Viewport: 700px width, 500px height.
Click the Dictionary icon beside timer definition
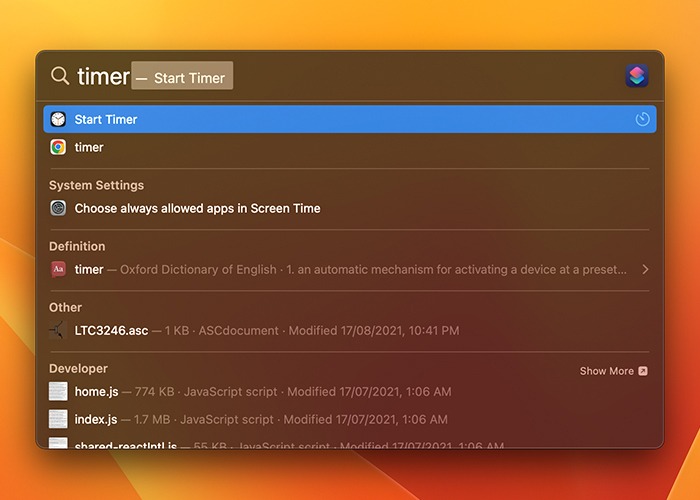[x=58, y=269]
